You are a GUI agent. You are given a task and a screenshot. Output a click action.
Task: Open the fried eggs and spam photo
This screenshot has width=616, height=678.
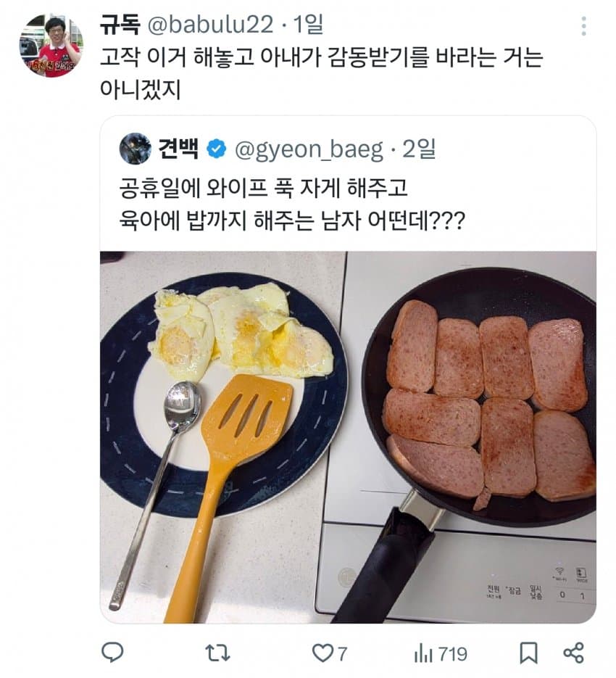pyautogui.click(x=348, y=437)
